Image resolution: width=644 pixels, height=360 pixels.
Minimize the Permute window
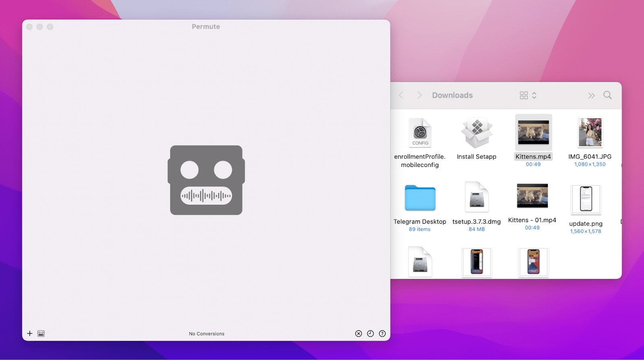(x=39, y=27)
